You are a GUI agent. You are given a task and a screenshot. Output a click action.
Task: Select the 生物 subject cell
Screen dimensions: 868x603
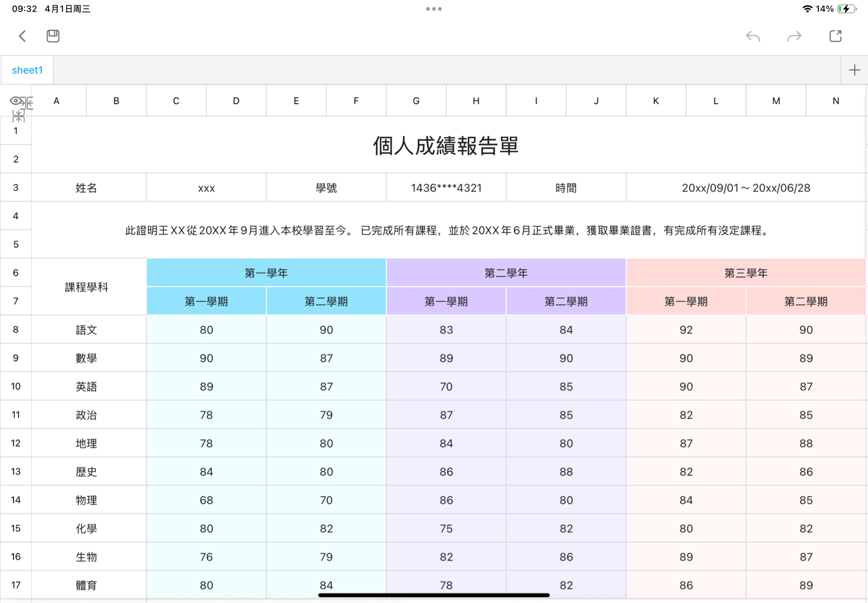(x=86, y=556)
